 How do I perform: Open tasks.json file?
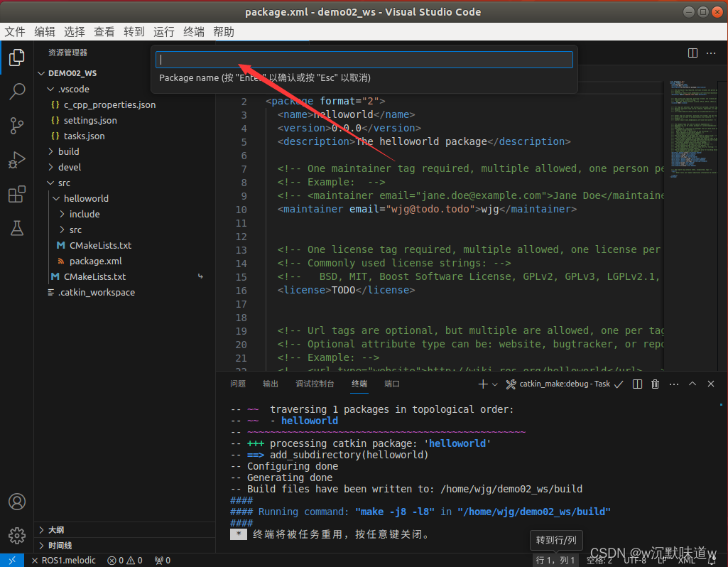click(x=84, y=136)
